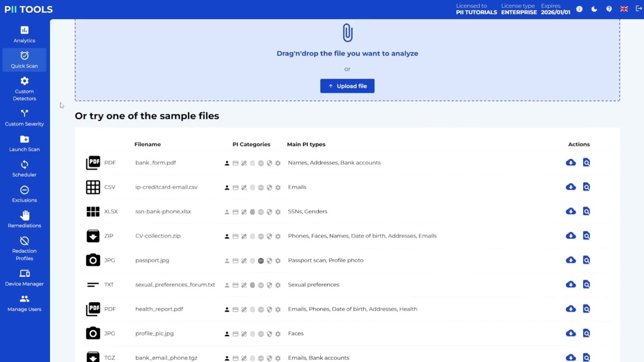Analyze sexual_preferences_forum.txt with magnifier icon

(586, 285)
